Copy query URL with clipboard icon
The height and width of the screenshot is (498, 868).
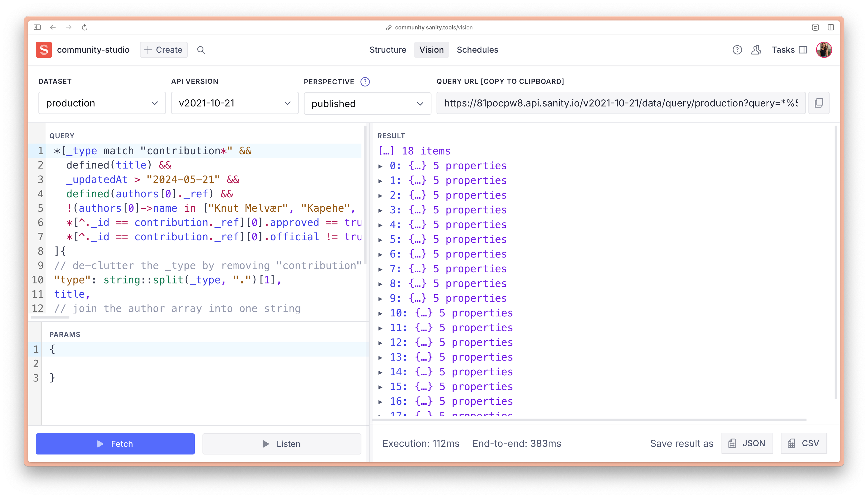click(819, 103)
